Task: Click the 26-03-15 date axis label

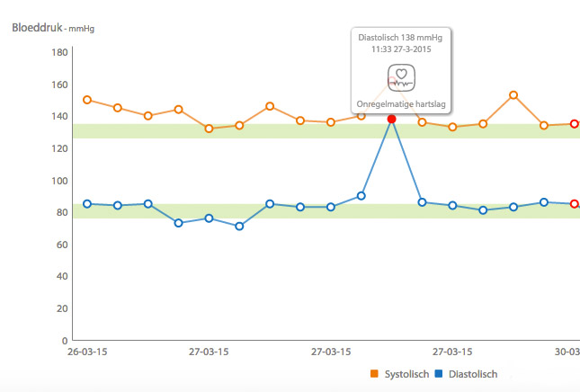Action: pyautogui.click(x=87, y=352)
